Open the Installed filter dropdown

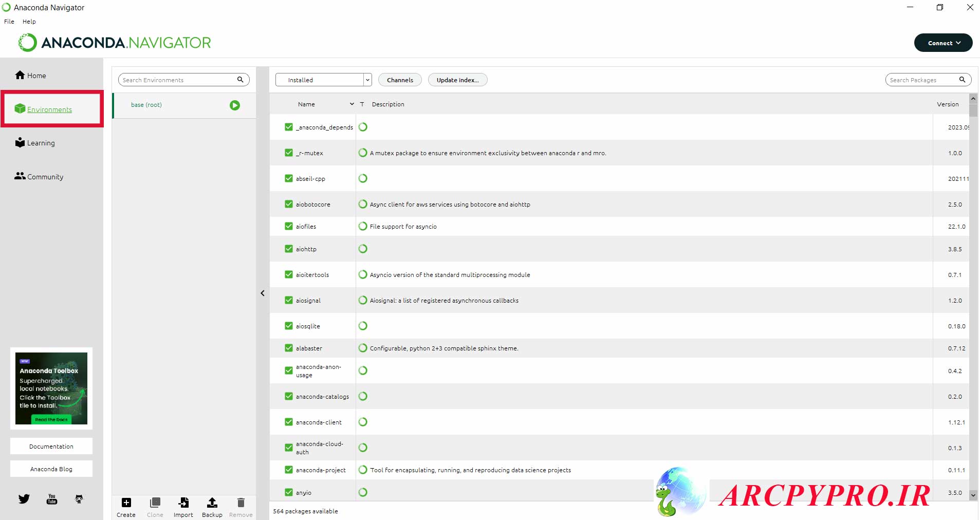(x=324, y=80)
